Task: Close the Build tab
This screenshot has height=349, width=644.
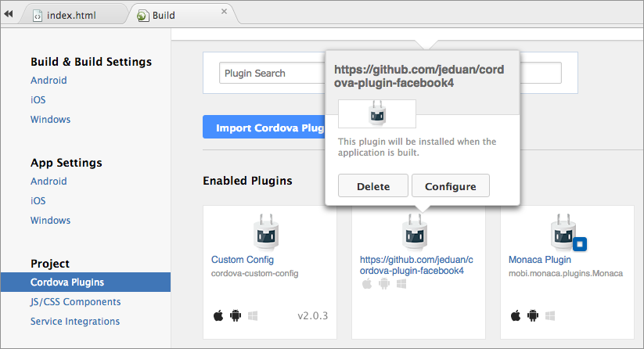Action: click(225, 12)
